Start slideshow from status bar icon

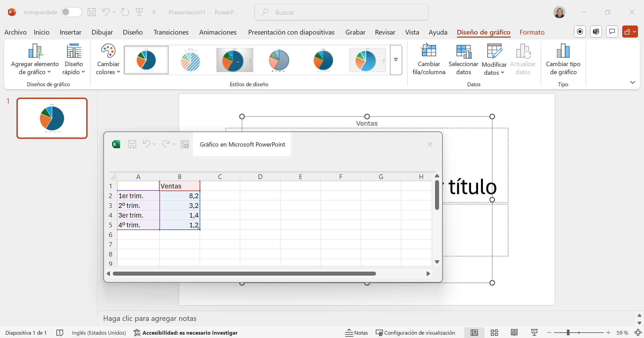(534, 333)
